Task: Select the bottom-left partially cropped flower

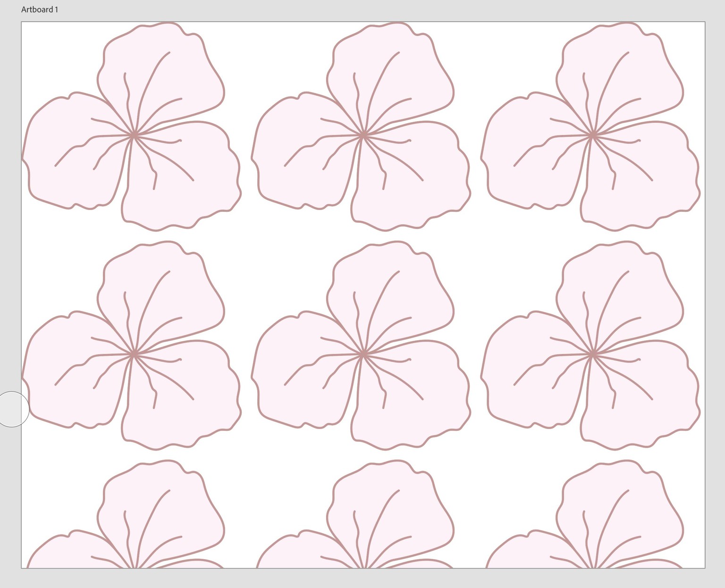Action: [x=126, y=514]
